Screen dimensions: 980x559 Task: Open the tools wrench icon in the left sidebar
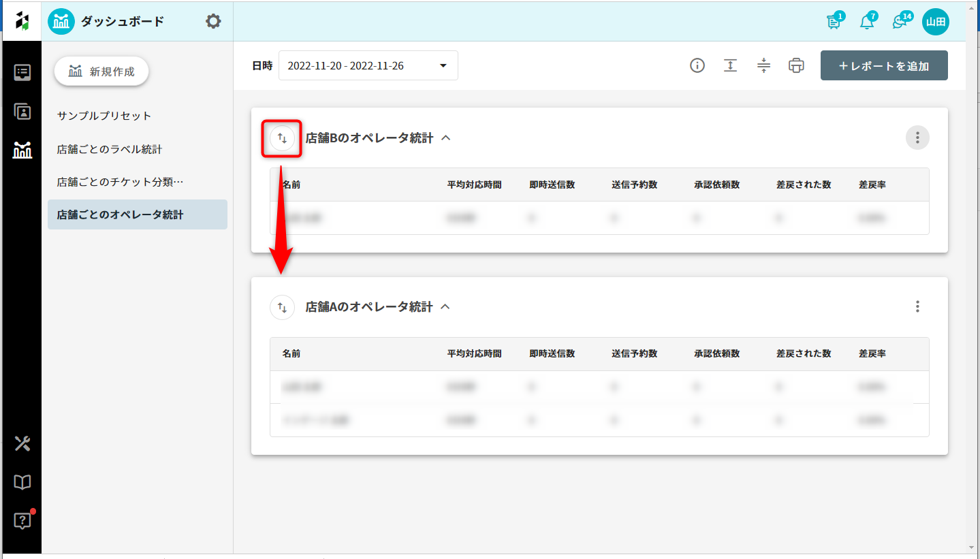[x=22, y=444]
